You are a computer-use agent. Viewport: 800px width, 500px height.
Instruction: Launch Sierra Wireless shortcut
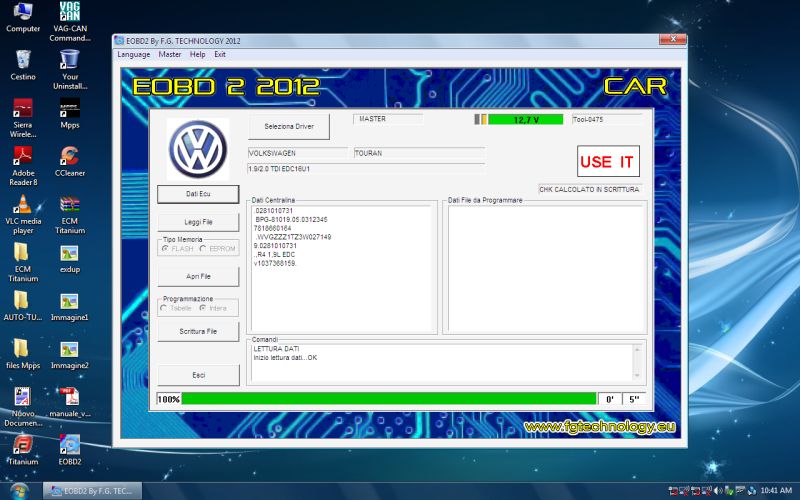click(23, 118)
